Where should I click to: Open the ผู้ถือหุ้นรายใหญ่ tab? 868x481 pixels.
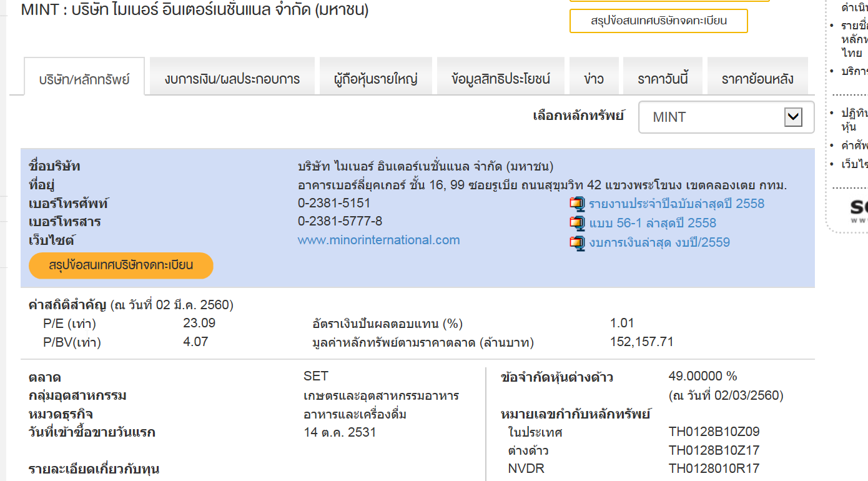coord(376,77)
